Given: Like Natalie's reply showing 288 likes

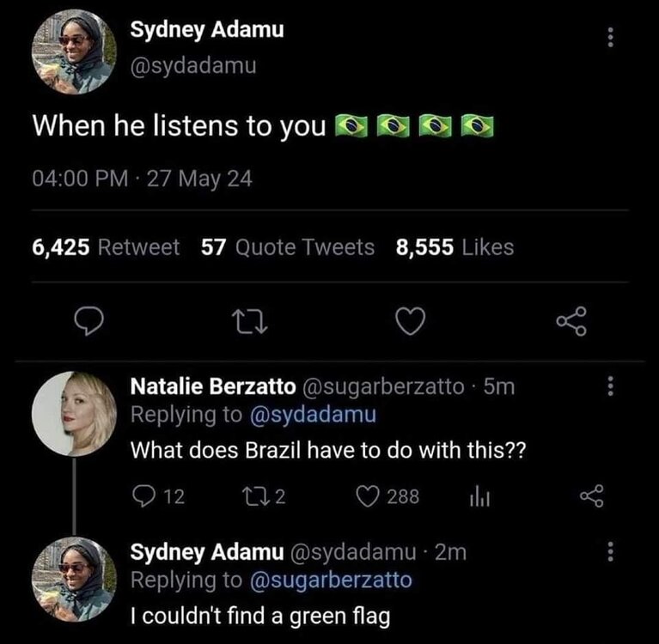Looking at the screenshot, I should coord(387,496).
